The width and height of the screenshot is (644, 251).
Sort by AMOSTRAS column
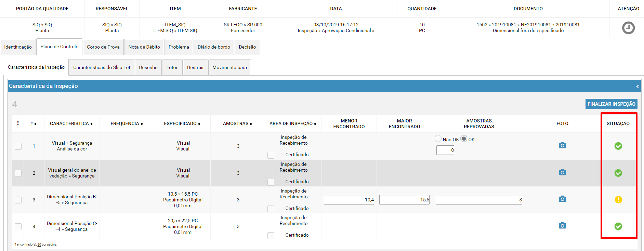coord(237,123)
